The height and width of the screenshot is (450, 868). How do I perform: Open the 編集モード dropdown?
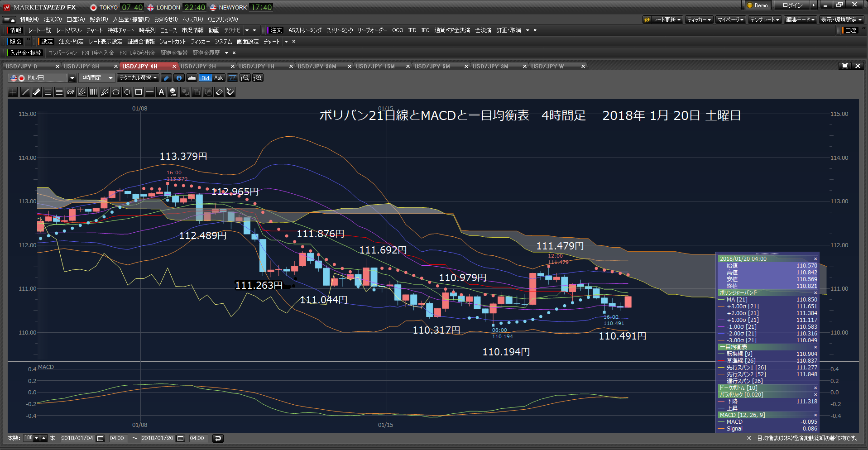(801, 19)
